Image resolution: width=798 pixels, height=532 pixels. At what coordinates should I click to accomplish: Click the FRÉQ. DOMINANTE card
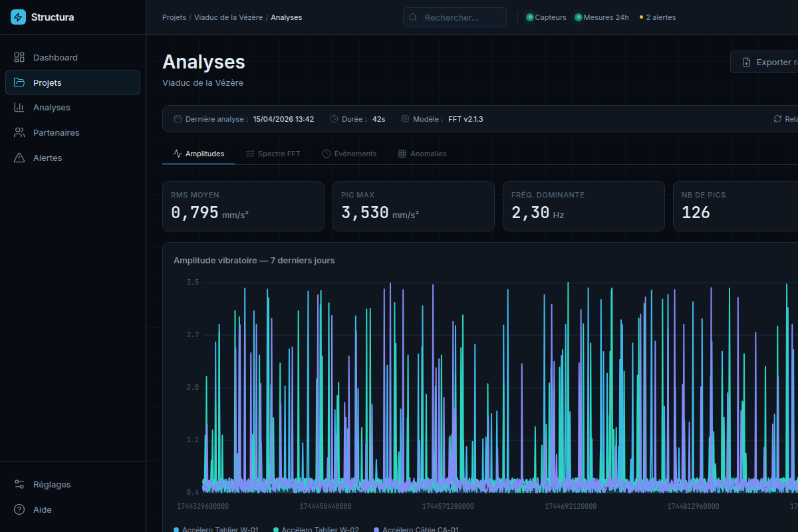pos(584,206)
